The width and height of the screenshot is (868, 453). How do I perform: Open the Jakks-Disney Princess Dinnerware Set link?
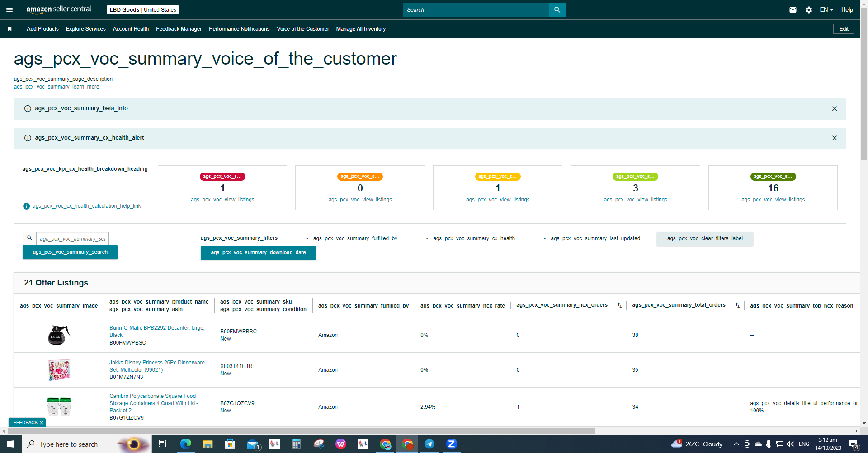(x=157, y=366)
